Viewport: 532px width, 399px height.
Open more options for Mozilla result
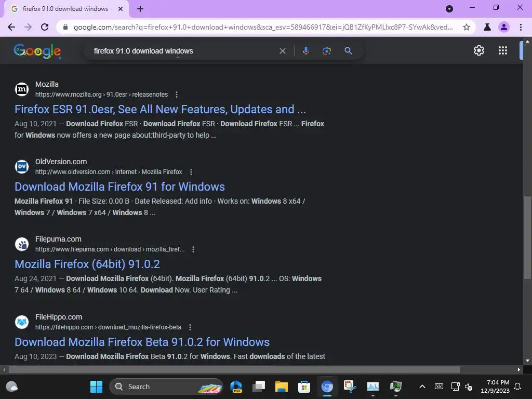177,95
